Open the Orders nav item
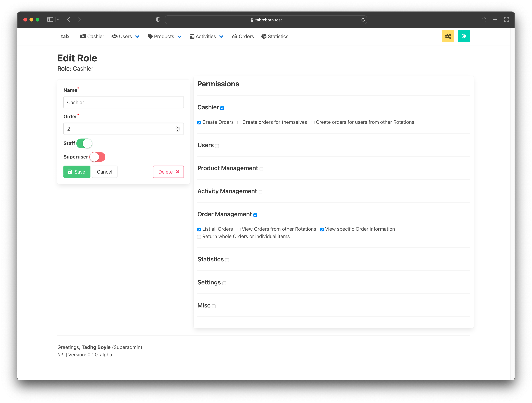532x403 pixels. [243, 37]
